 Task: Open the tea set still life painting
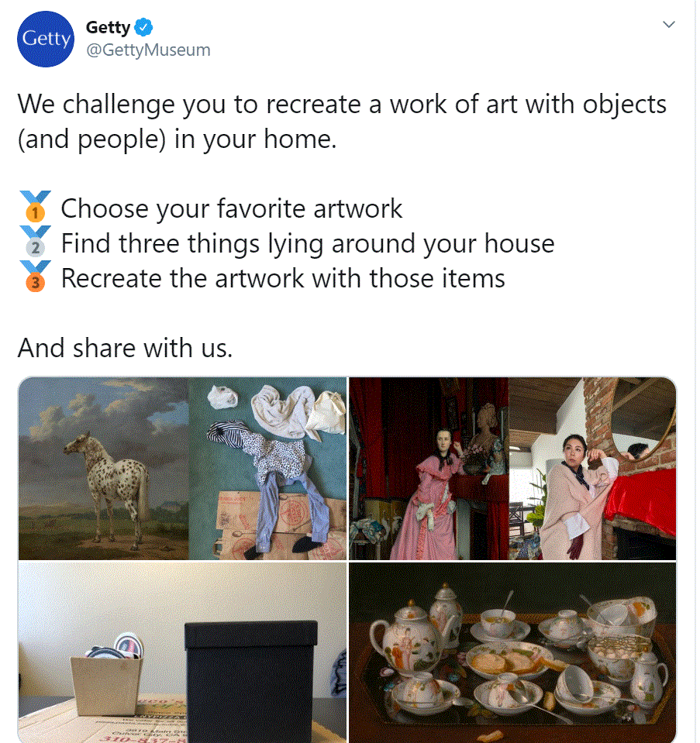tap(512, 652)
